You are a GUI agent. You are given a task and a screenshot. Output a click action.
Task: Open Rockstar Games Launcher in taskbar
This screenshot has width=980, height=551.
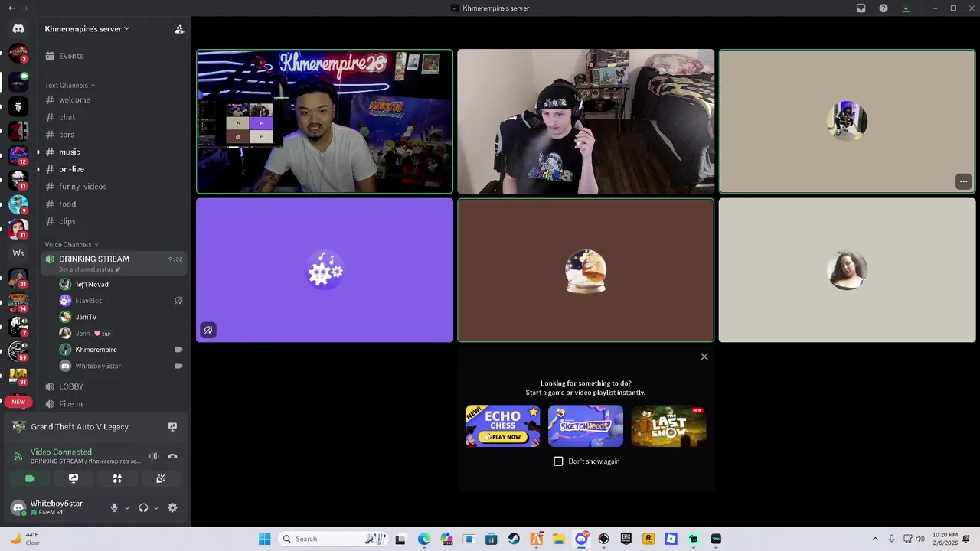pyautogui.click(x=648, y=539)
